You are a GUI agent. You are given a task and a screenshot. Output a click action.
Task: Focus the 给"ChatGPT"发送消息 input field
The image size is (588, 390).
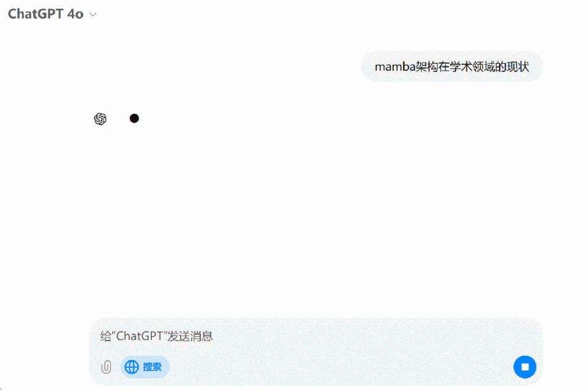316,336
